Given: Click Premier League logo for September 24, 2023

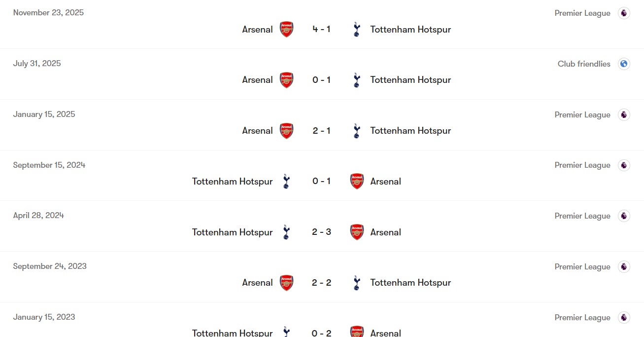Looking at the screenshot, I should click(624, 267).
